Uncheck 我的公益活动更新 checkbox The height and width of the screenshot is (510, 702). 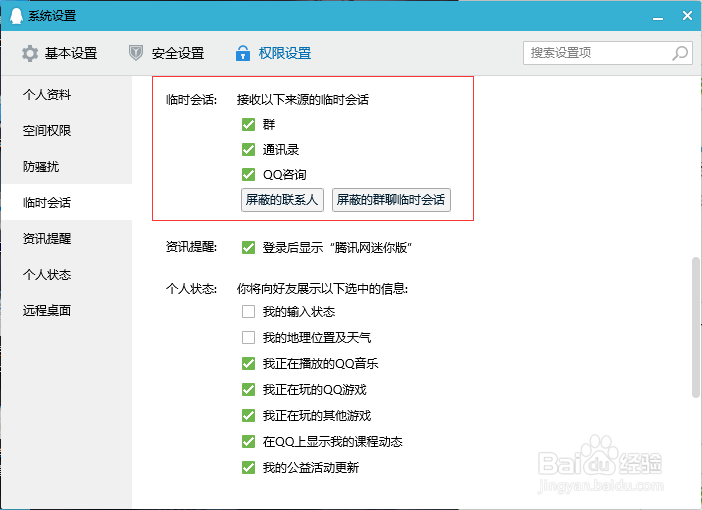248,467
